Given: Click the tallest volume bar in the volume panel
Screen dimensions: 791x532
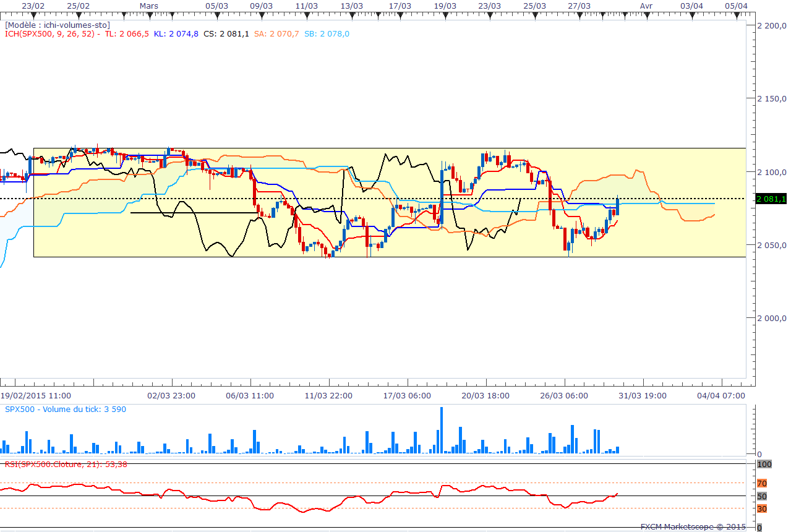Looking at the screenshot, I should click(x=442, y=431).
